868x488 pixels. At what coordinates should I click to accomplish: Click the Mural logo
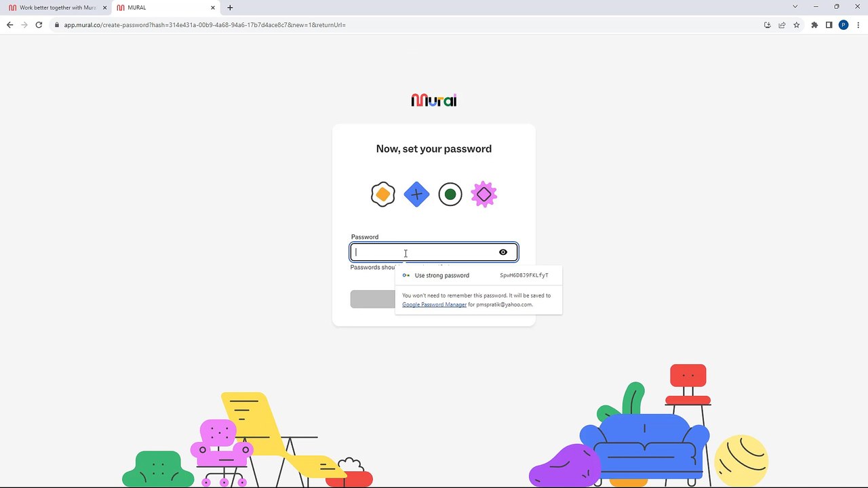click(434, 100)
